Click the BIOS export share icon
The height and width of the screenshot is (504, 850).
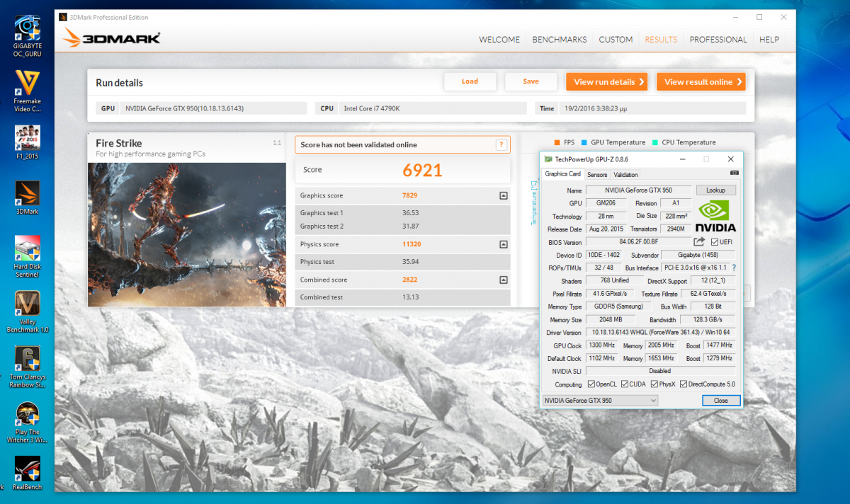(x=698, y=242)
